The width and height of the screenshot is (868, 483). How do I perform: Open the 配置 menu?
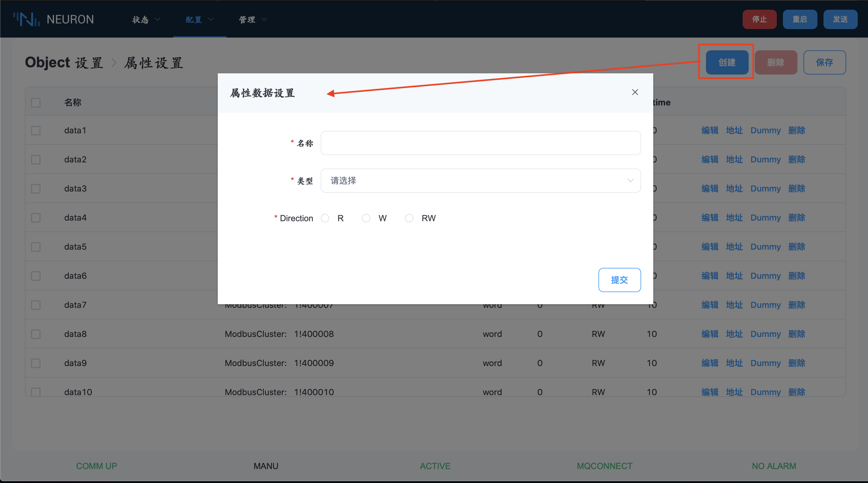[x=200, y=20]
